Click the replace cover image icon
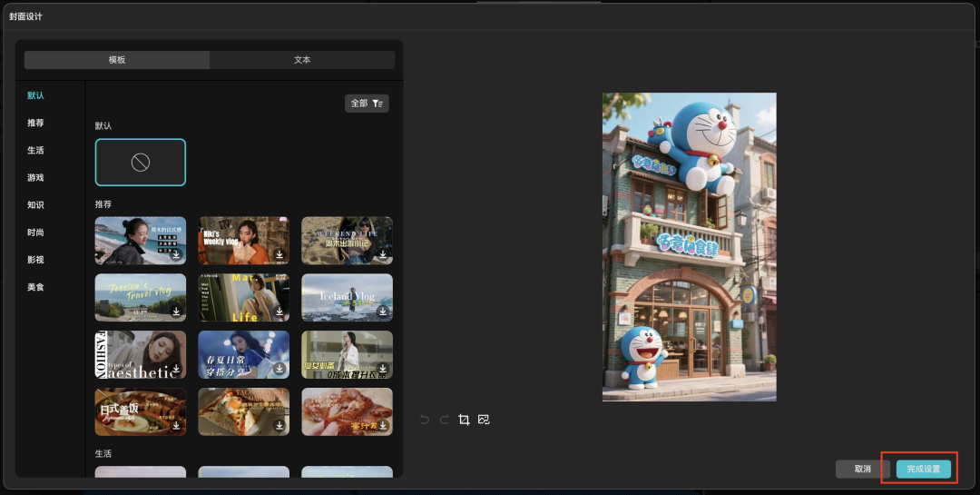Viewport: 980px width, 495px height. point(484,420)
